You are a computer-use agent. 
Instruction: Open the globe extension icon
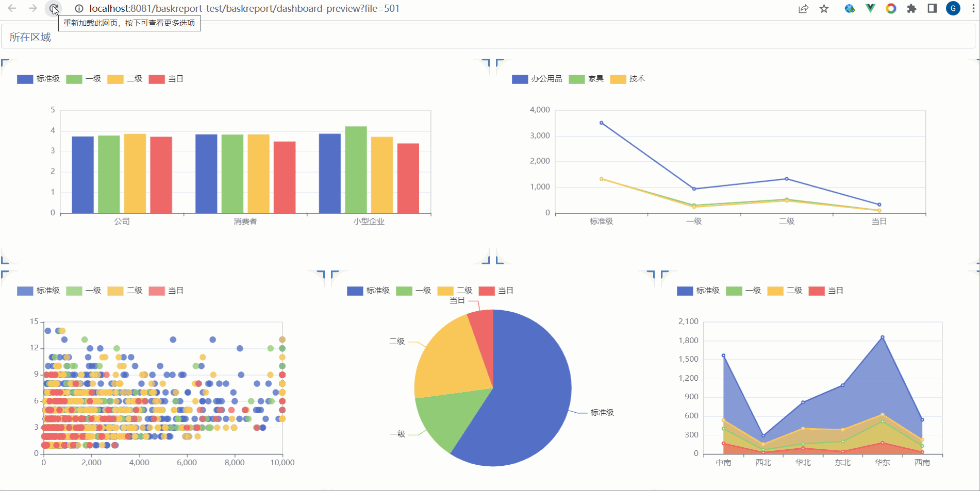pos(850,9)
